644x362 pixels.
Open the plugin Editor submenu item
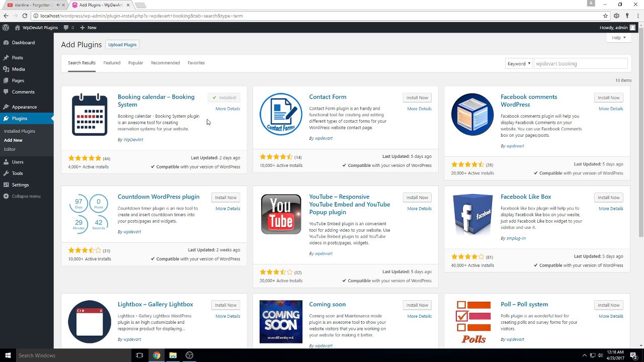(x=10, y=149)
